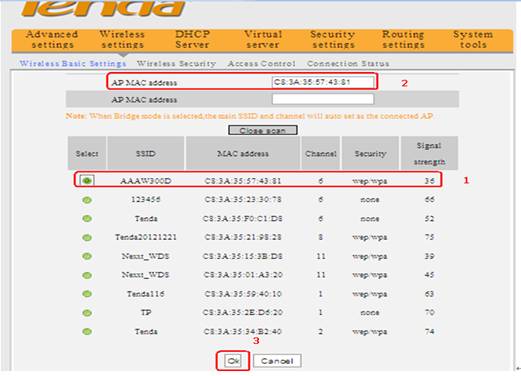Open the System tools menu
Screen dimensions: 521x376
click(473, 39)
